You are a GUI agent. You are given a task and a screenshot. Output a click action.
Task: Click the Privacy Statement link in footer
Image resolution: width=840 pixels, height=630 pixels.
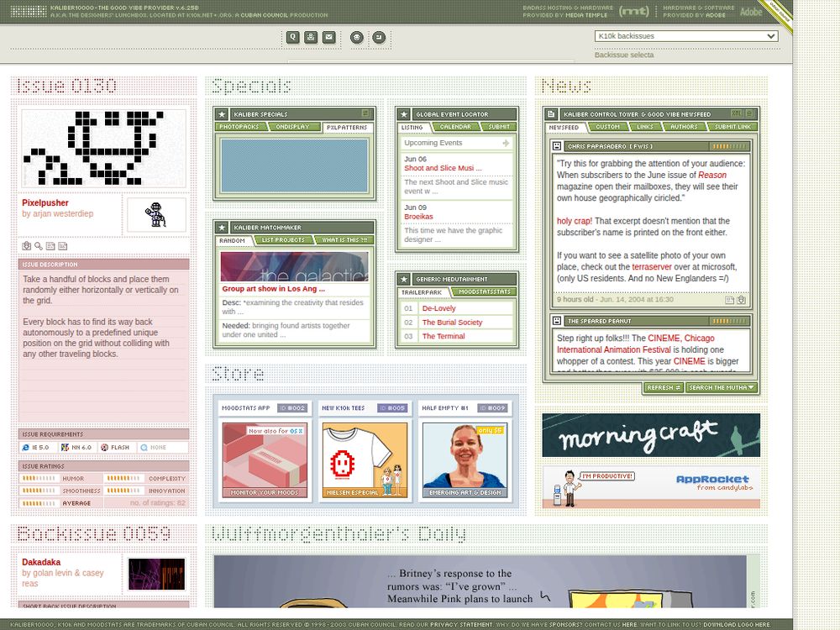click(460, 625)
